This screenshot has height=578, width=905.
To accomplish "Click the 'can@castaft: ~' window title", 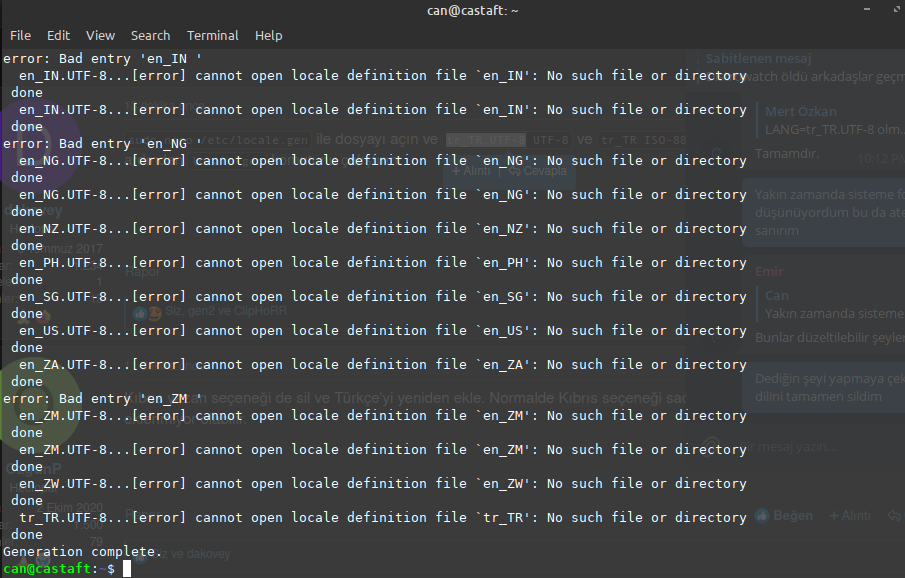I will point(452,12).
